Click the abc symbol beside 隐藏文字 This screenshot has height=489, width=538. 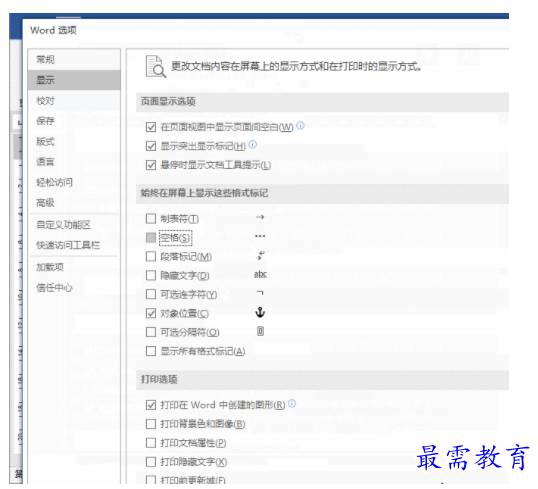(260, 274)
